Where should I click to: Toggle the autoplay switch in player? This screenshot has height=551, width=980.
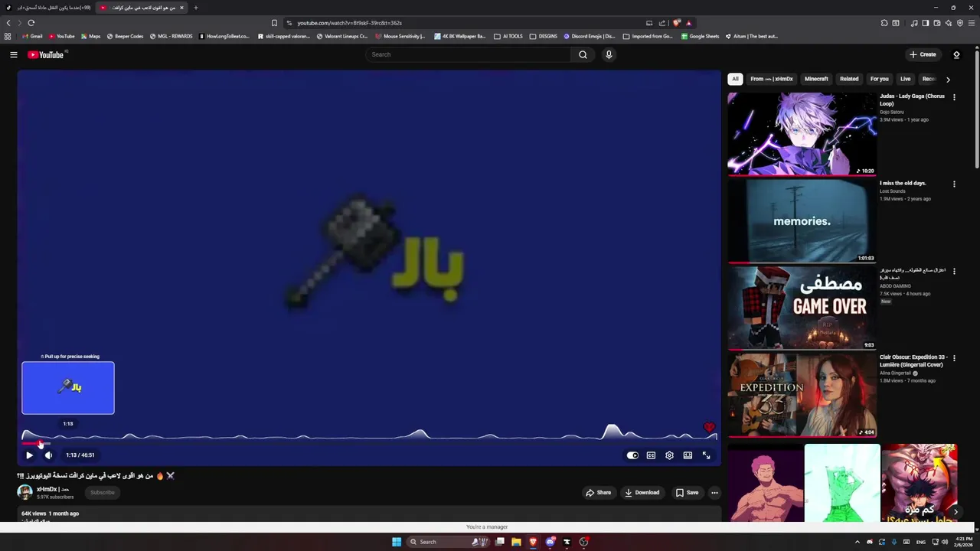point(632,455)
